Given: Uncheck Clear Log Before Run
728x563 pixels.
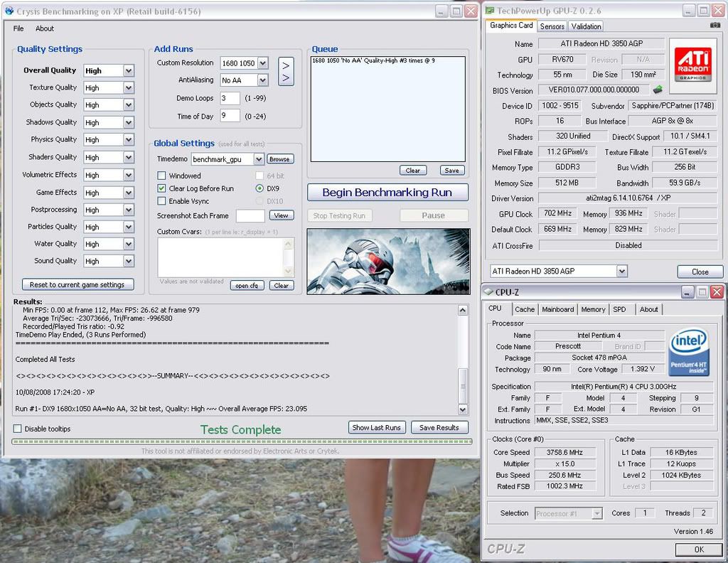Looking at the screenshot, I should coord(161,188).
